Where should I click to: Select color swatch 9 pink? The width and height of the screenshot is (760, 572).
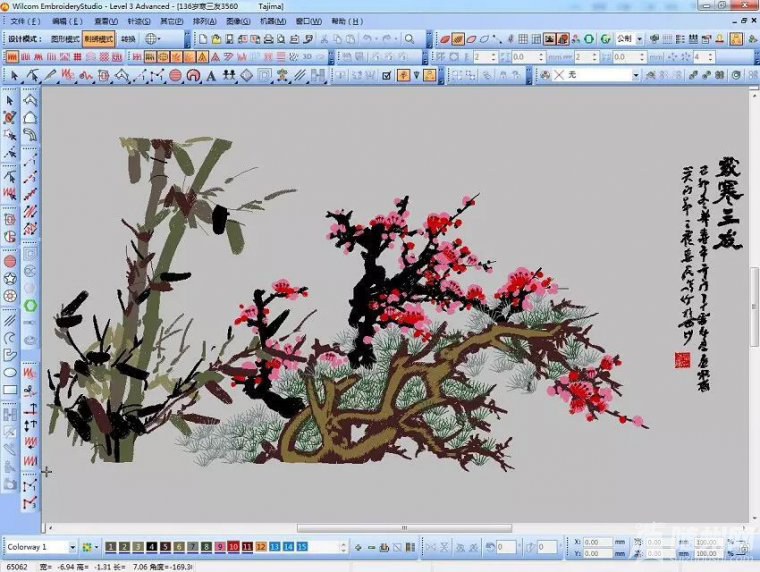click(x=220, y=547)
